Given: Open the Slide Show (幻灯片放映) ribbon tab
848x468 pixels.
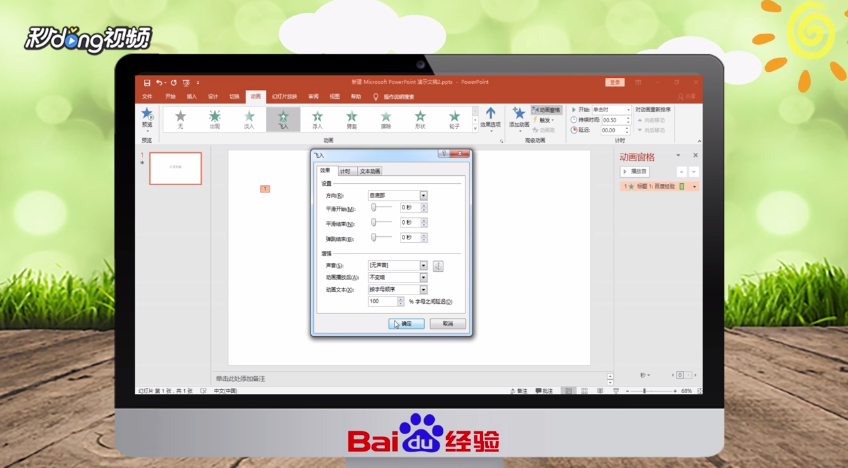Looking at the screenshot, I should 284,97.
